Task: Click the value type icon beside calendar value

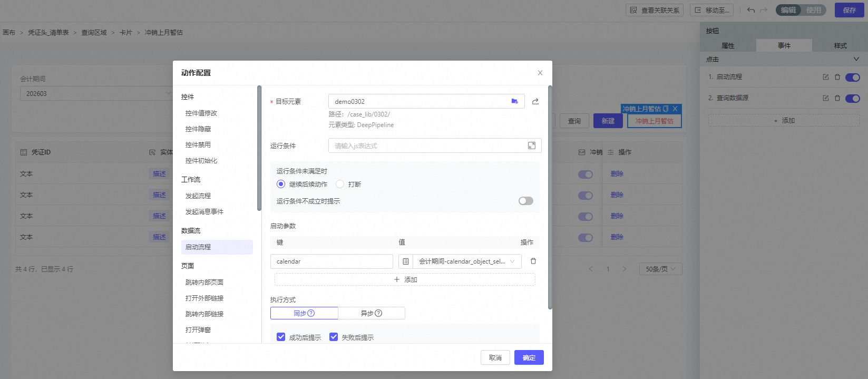Action: (x=406, y=261)
